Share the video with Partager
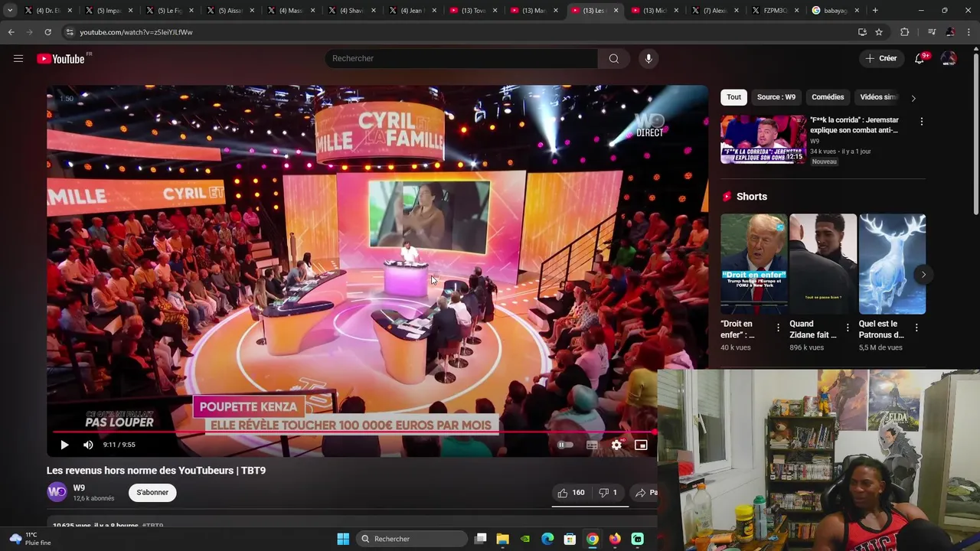980x551 pixels. coord(646,493)
